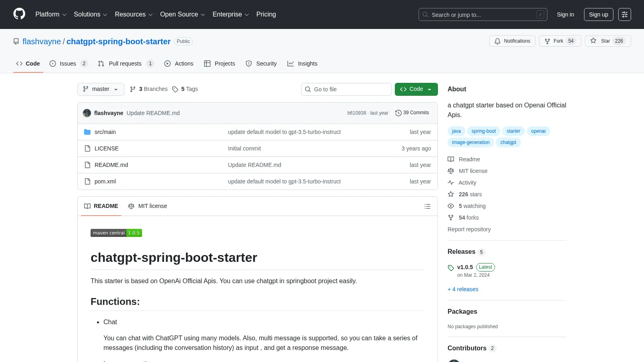Open 'update default model' commit for src/main
This screenshot has height=362, width=644.
tap(284, 132)
